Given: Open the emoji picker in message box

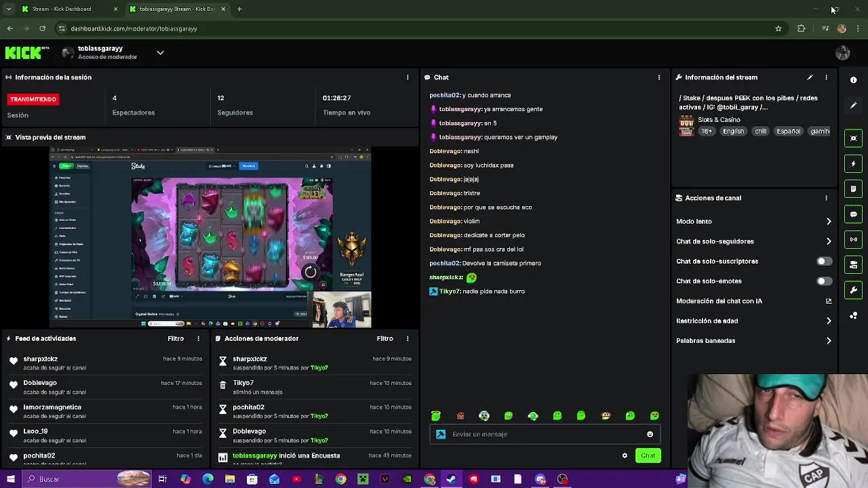Looking at the screenshot, I should click(x=650, y=434).
